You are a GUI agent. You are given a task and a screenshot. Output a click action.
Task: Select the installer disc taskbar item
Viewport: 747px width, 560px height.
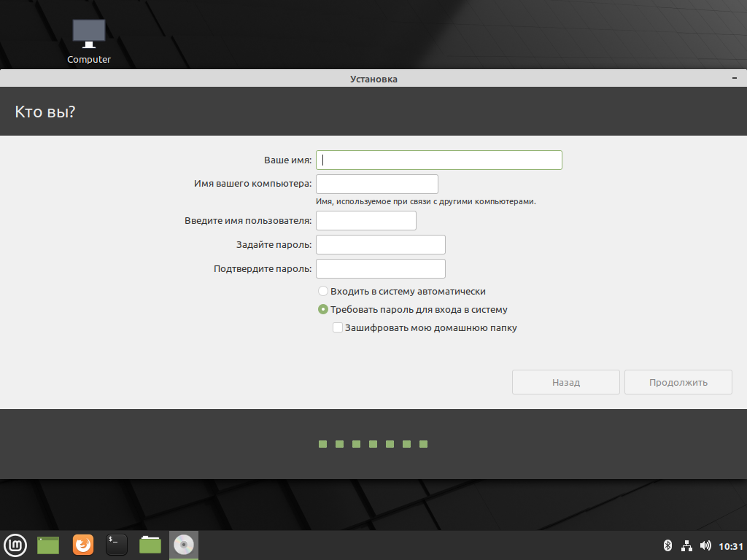click(184, 545)
